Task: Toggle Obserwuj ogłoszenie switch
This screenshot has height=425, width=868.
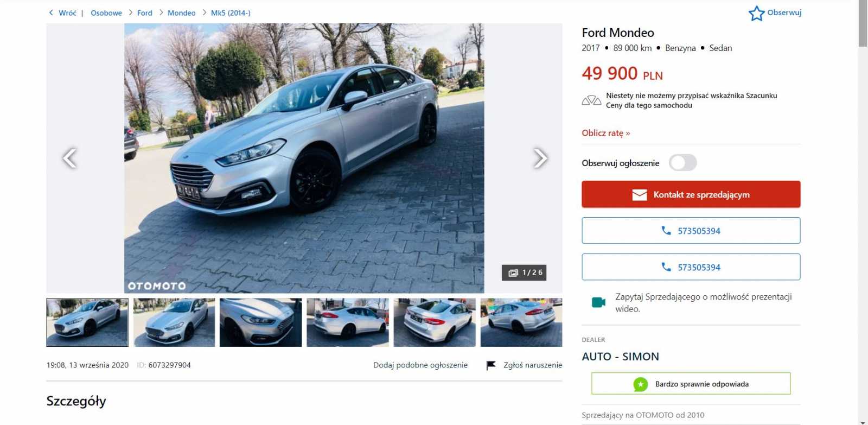Action: tap(683, 162)
